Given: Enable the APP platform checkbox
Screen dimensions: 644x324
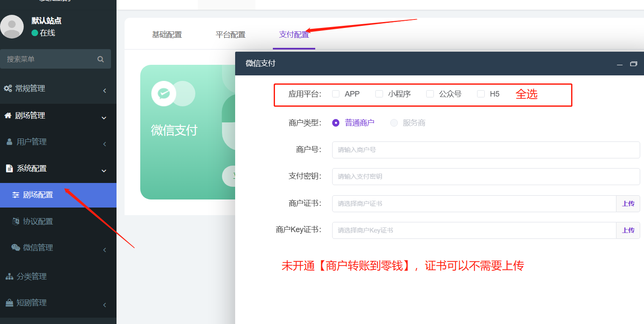Looking at the screenshot, I should (336, 94).
